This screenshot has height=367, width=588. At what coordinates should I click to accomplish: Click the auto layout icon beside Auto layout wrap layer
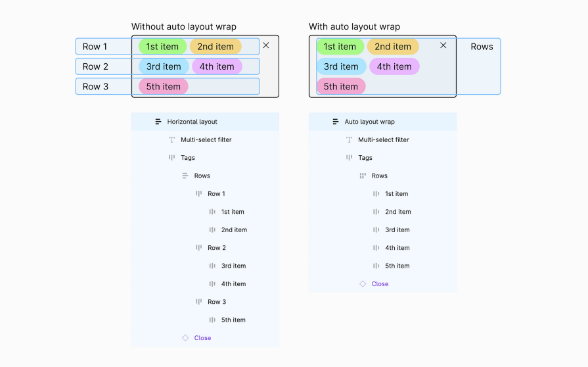336,122
